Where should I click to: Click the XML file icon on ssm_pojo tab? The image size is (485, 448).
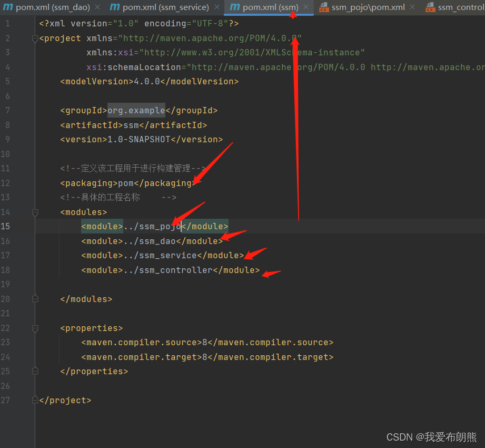click(324, 7)
